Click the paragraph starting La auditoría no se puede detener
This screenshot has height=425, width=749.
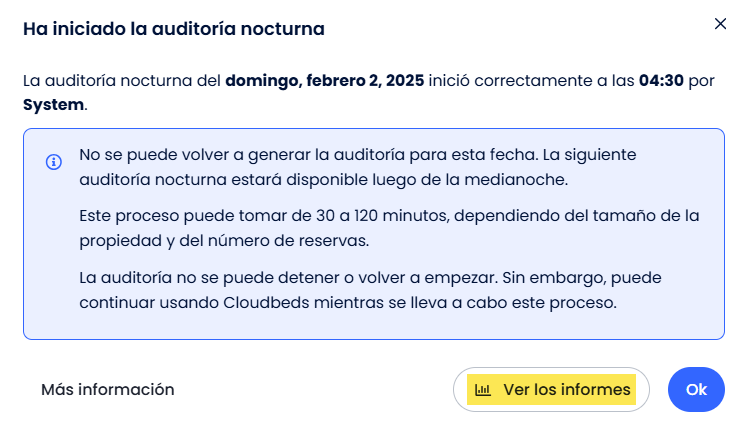pyautogui.click(x=370, y=290)
